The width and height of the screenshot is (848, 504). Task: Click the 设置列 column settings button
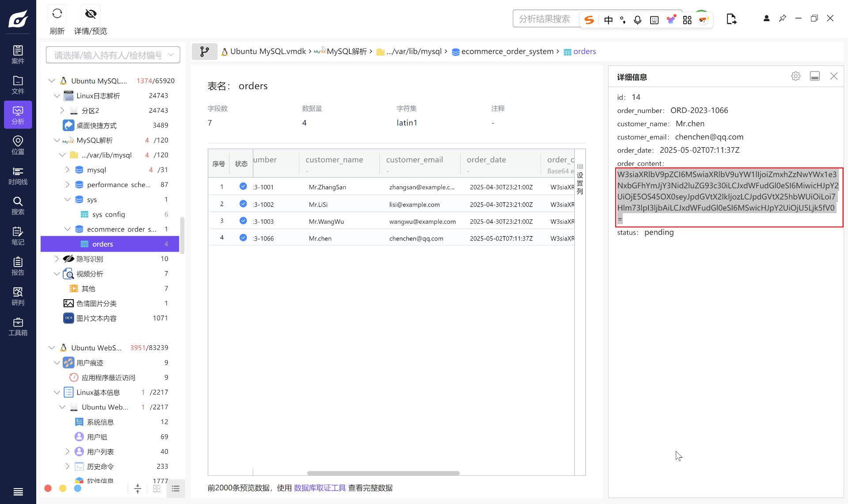580,179
